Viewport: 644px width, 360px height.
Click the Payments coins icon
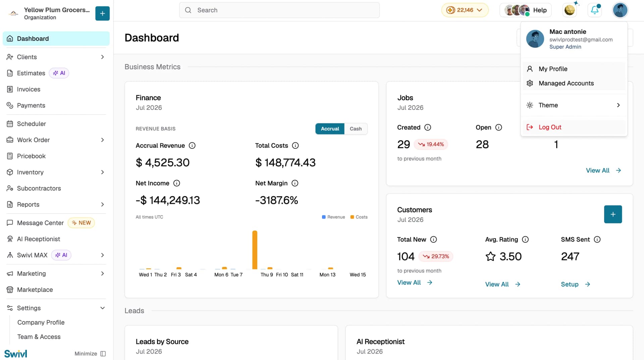point(10,105)
